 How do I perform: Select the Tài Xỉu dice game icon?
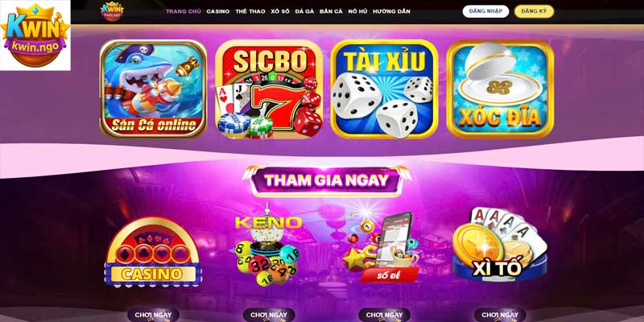pos(385,89)
